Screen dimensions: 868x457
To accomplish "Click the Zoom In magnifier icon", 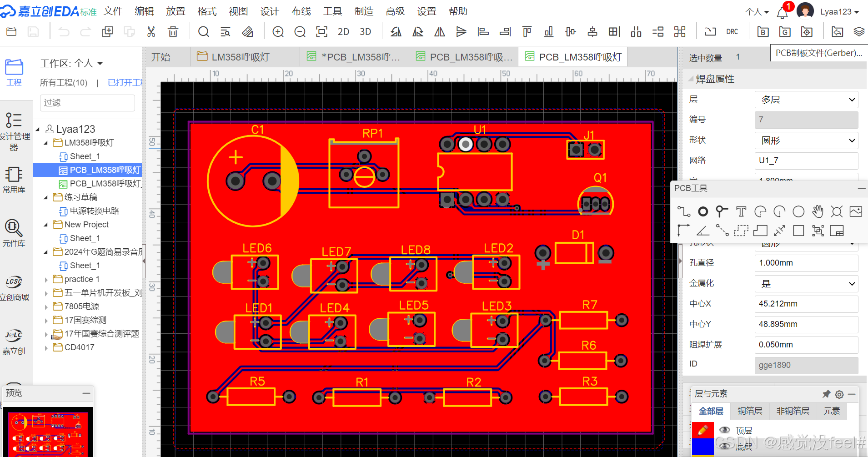I will [x=278, y=32].
